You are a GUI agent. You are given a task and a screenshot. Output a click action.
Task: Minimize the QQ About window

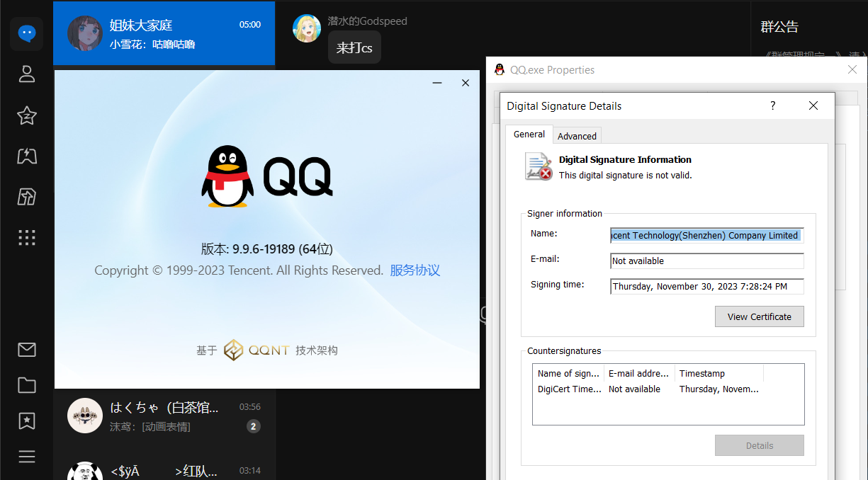pos(437,83)
